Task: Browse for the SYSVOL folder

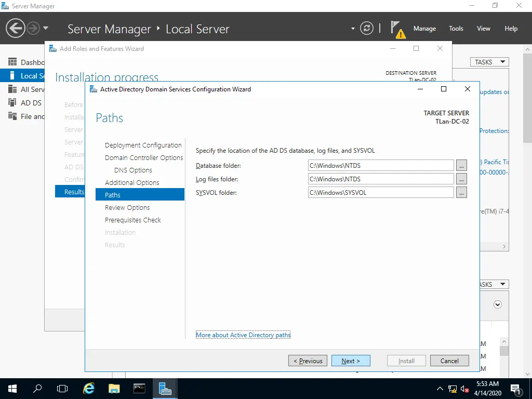Action: point(461,192)
